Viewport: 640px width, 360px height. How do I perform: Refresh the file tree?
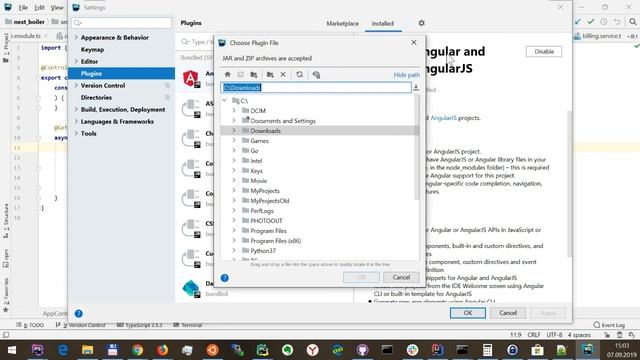[299, 74]
